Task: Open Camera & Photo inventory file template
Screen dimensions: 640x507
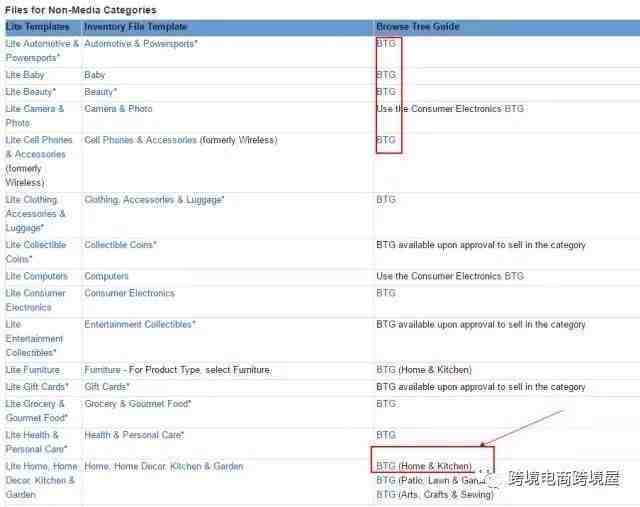Action: coord(118,109)
